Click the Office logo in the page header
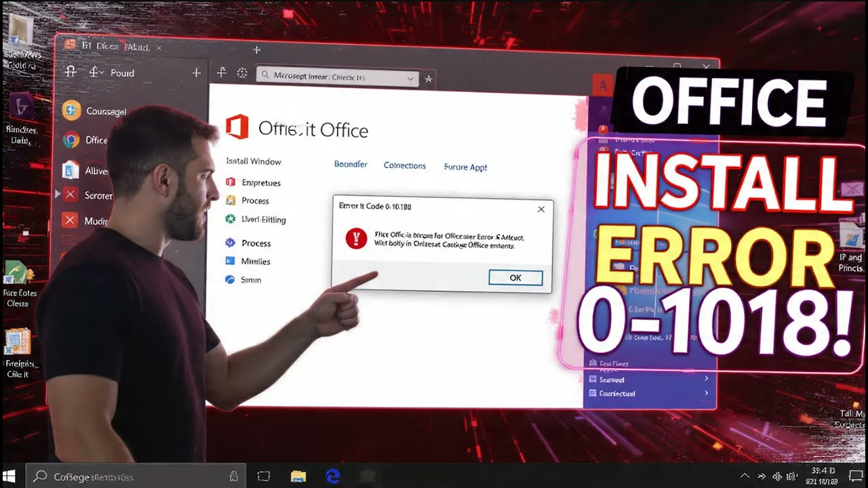 point(237,127)
